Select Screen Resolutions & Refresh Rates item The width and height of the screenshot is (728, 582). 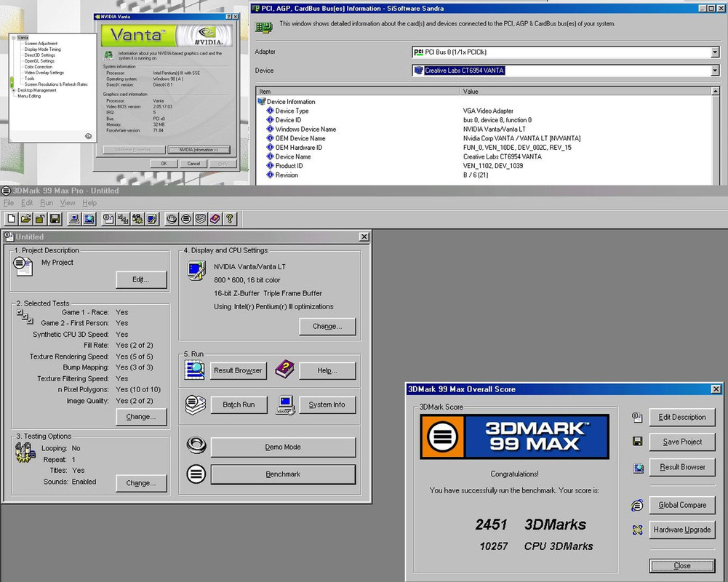(x=56, y=84)
